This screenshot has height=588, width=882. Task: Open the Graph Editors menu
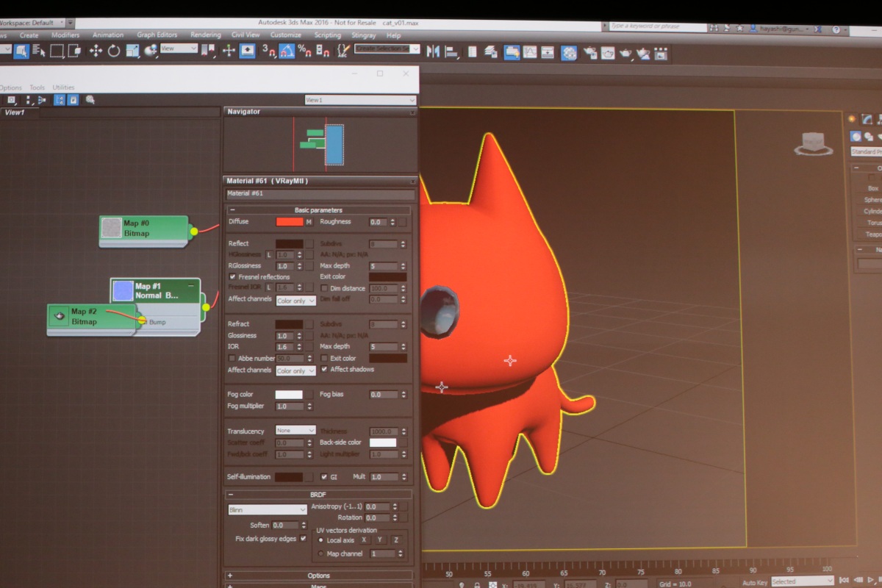157,35
